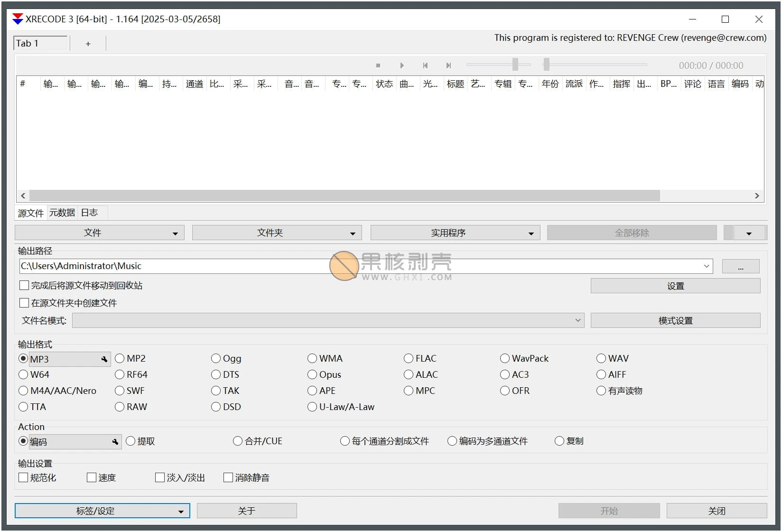Click the horizontal list scrollbar
Screen dimensions: 782x532
point(344,196)
